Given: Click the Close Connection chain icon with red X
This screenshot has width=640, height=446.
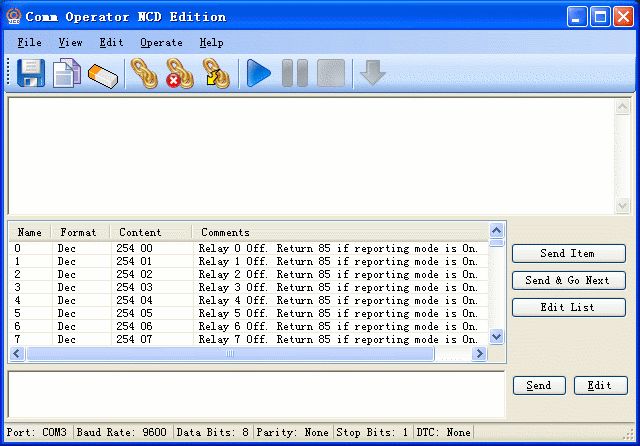Looking at the screenshot, I should (x=180, y=73).
